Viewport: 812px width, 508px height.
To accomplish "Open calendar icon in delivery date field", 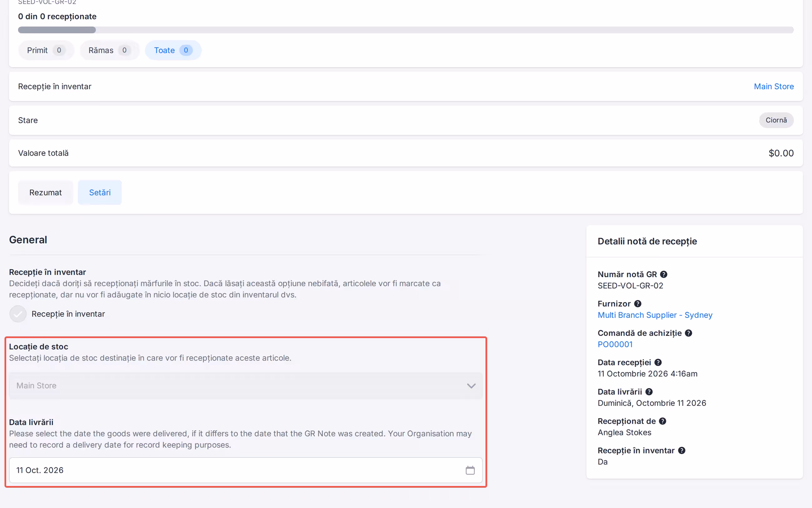I will click(x=470, y=470).
